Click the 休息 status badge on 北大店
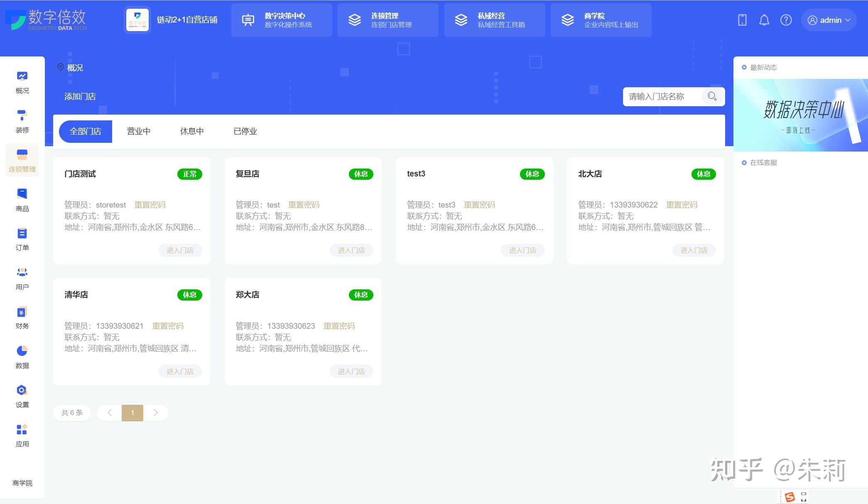868x504 pixels. (704, 174)
